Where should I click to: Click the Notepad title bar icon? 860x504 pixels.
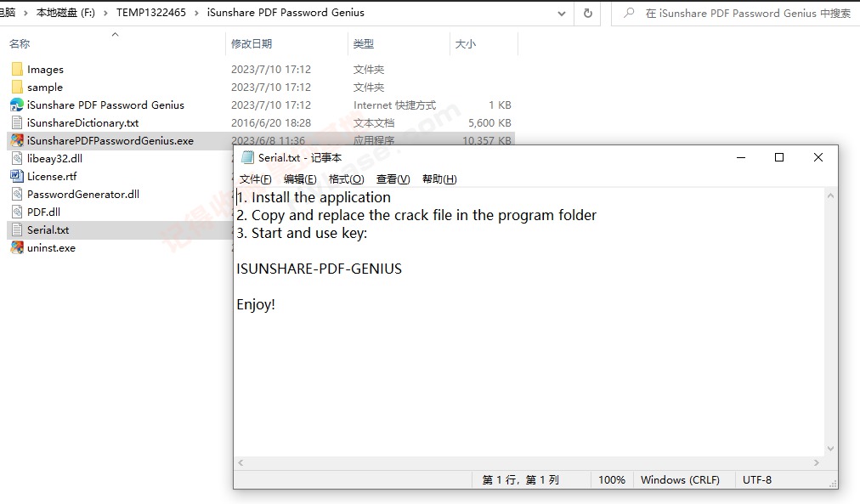point(248,157)
